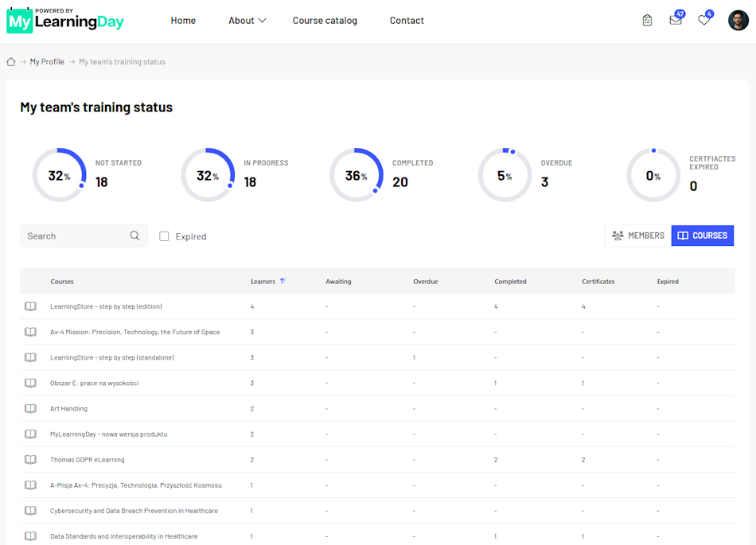Open the messages envelope icon

676,20
